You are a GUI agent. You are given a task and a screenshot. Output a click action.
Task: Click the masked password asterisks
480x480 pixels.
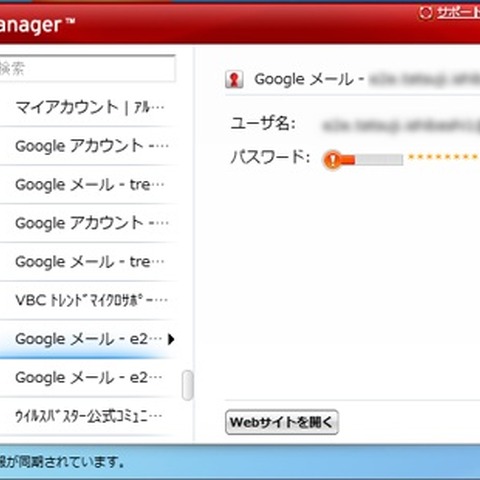coord(444,157)
